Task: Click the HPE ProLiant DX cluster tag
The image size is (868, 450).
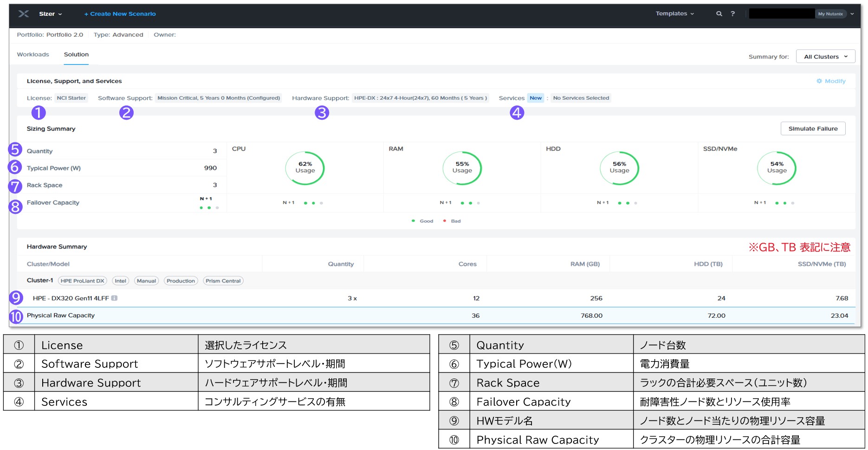Action: pos(83,281)
